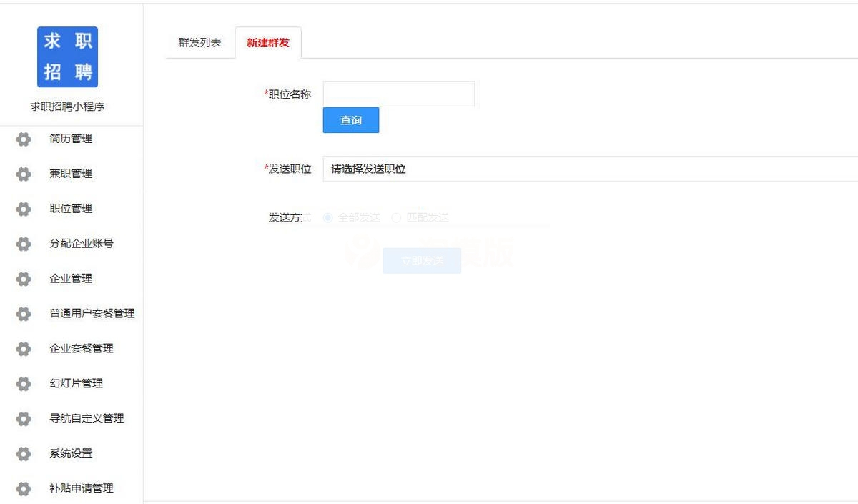
Task: Click the gear icon beside 分配企业账号
Action: tap(23, 244)
